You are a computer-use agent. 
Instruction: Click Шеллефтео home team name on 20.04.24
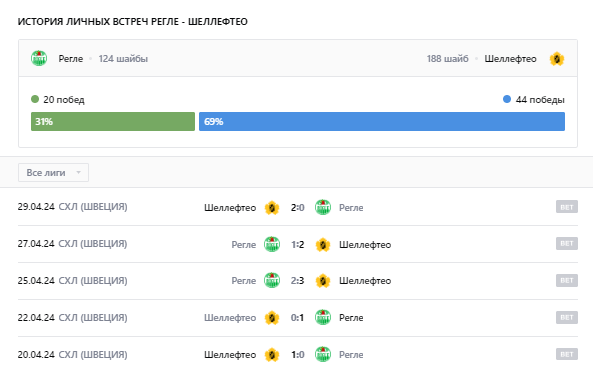click(230, 355)
